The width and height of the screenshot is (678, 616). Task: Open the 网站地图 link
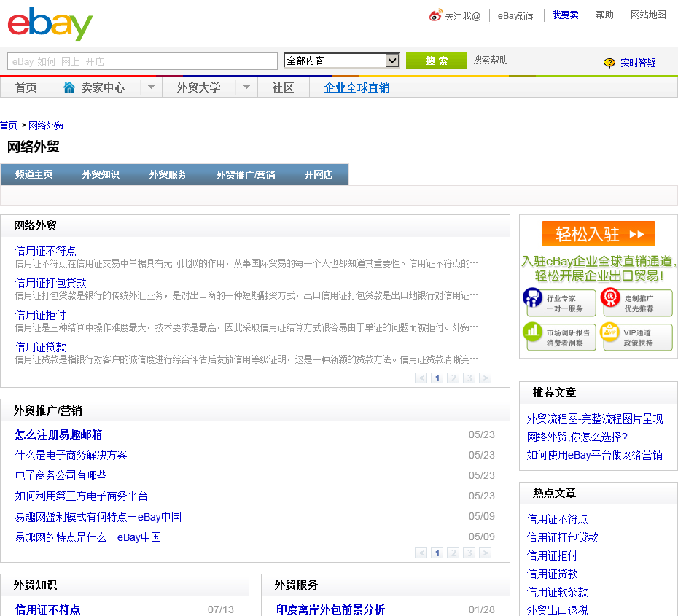point(647,15)
